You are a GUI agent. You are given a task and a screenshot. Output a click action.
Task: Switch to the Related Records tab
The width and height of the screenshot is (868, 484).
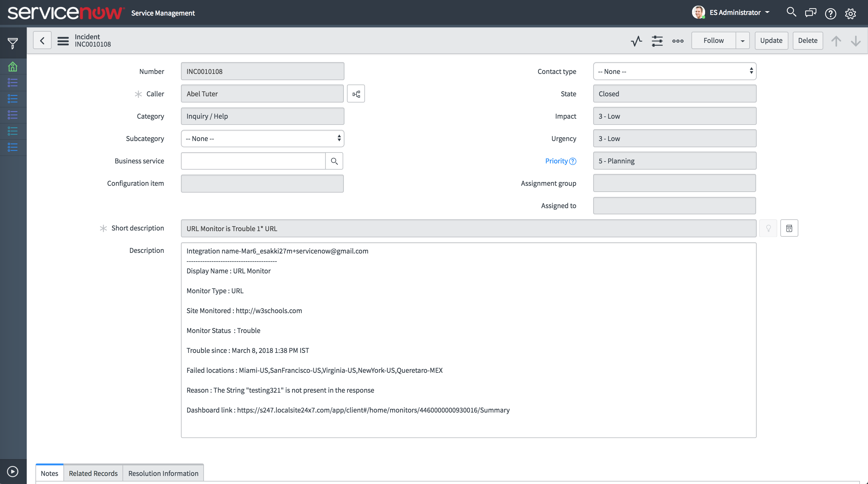click(93, 473)
